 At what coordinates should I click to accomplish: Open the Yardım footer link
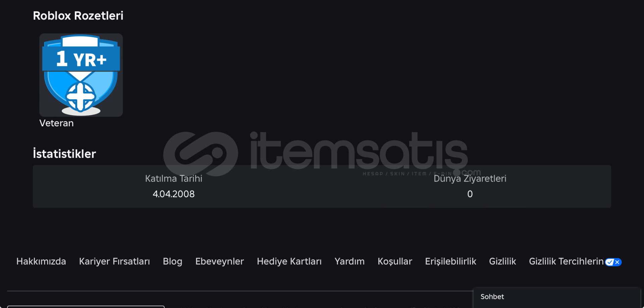[350, 261]
